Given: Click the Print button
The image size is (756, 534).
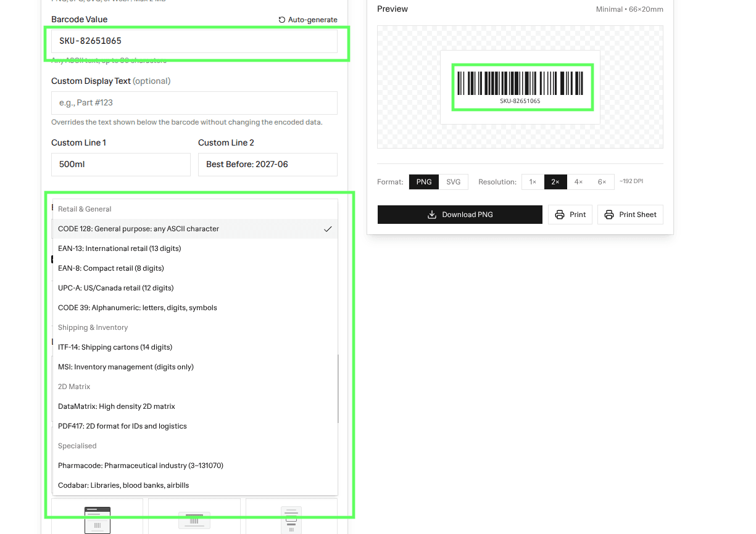Looking at the screenshot, I should click(570, 215).
